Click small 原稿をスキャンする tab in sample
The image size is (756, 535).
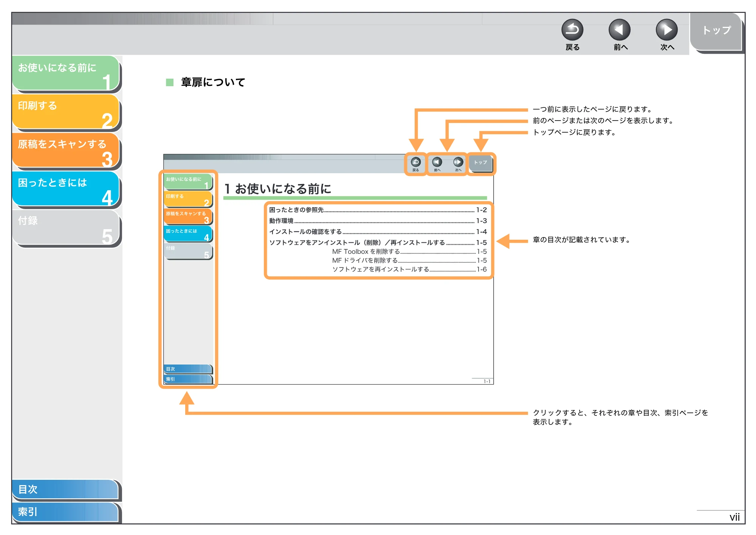(188, 216)
